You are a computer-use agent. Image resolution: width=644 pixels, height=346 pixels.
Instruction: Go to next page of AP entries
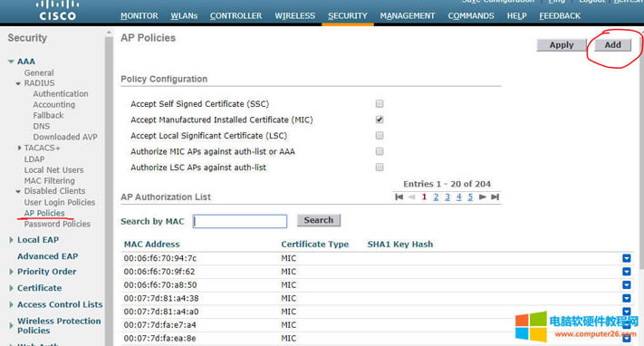pos(483,197)
